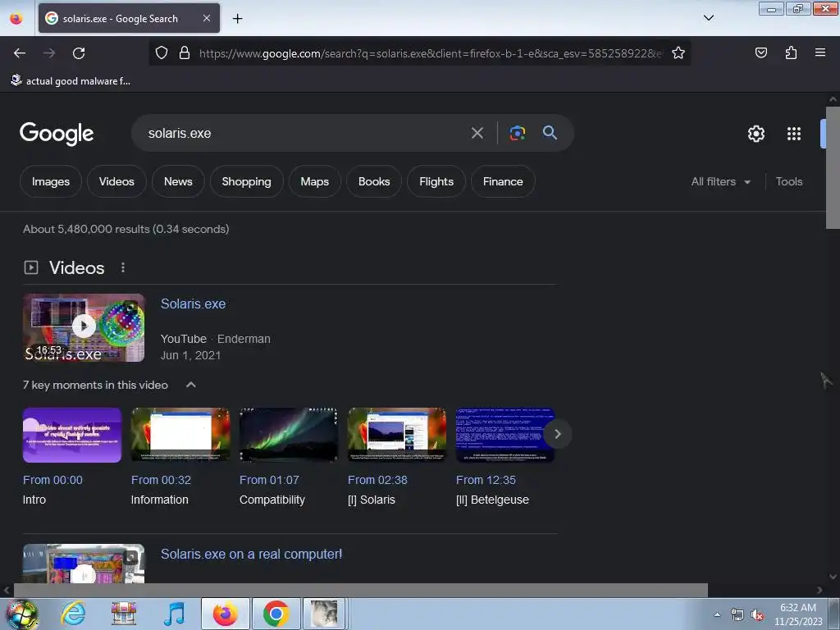This screenshot has width=840, height=630.
Task: Filter results by Shopping
Action: point(246,181)
